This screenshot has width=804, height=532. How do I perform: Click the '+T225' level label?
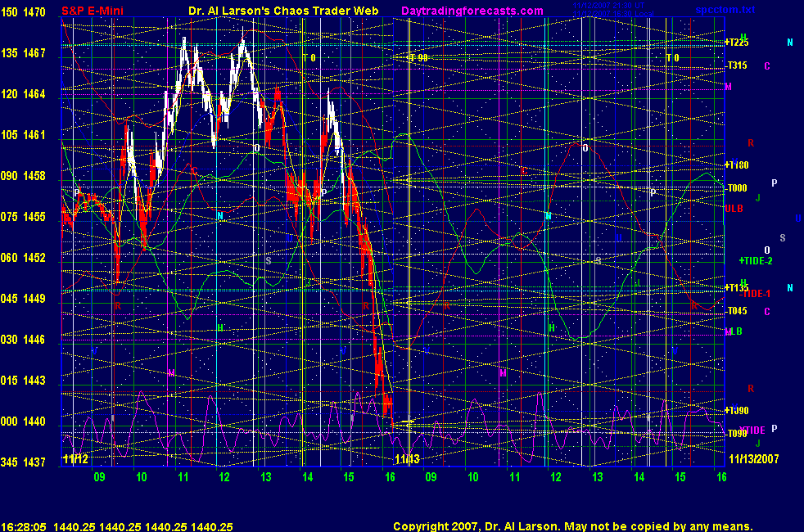click(737, 43)
